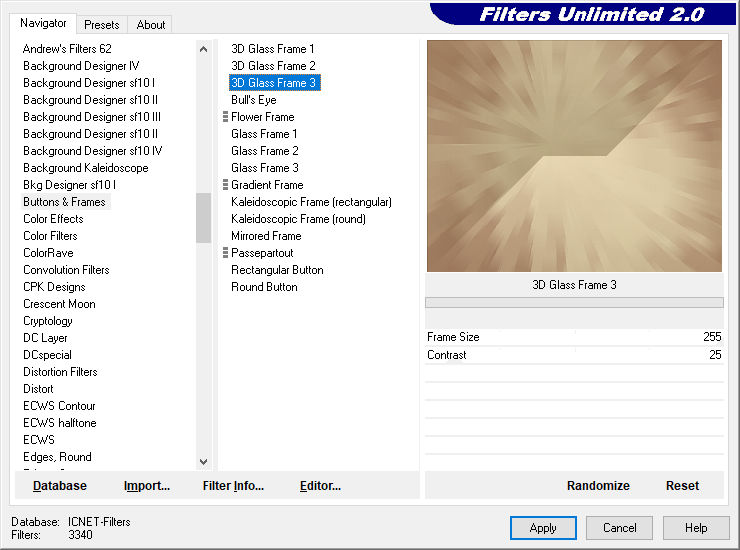Select ECWS Contour category
Image resolution: width=740 pixels, height=550 pixels.
(x=59, y=406)
